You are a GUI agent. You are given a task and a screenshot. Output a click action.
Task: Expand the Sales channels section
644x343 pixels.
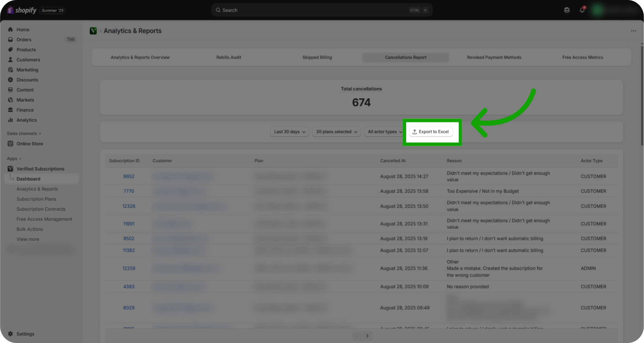pos(24,133)
